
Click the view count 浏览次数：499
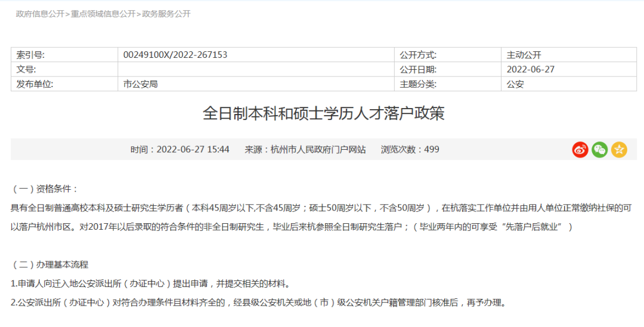tap(410, 150)
